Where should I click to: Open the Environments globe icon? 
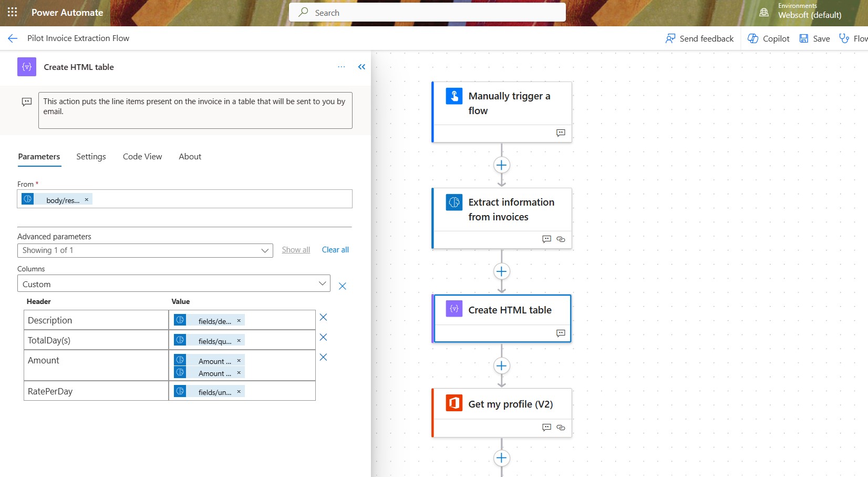coord(764,12)
